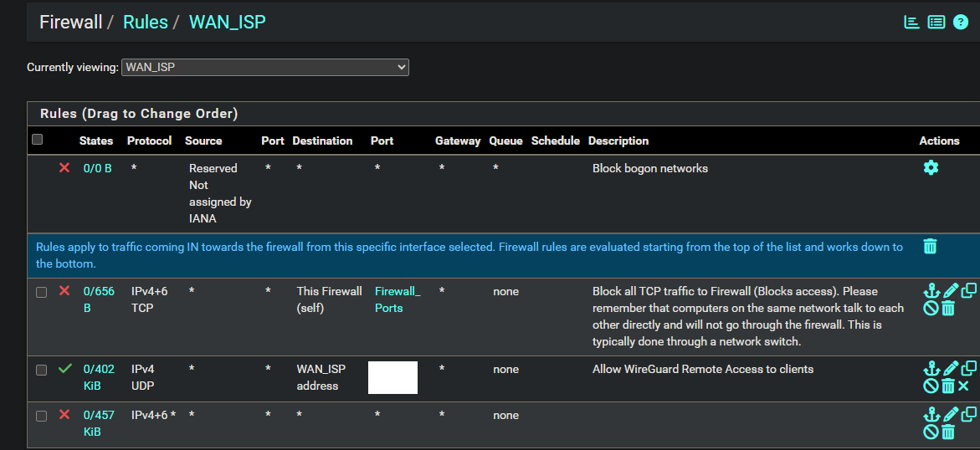Click 'This Firewall (self)' destination cell
Viewport: 980px width, 450px height.
(329, 299)
